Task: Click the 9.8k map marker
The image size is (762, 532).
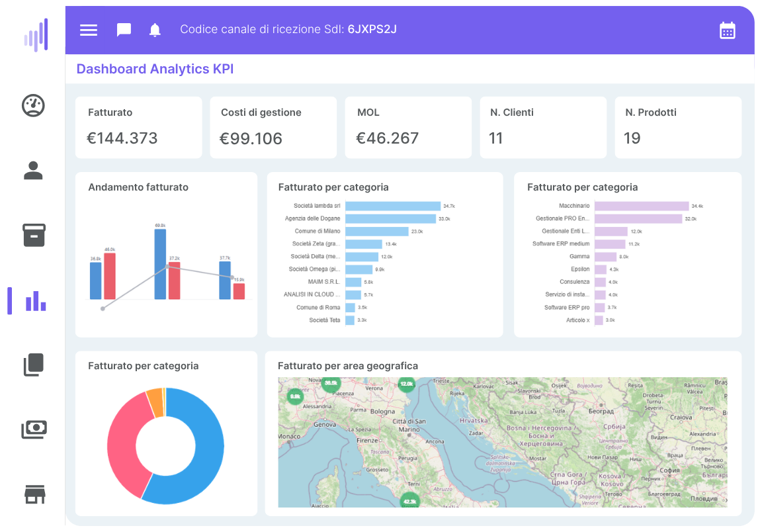Action: tap(296, 397)
